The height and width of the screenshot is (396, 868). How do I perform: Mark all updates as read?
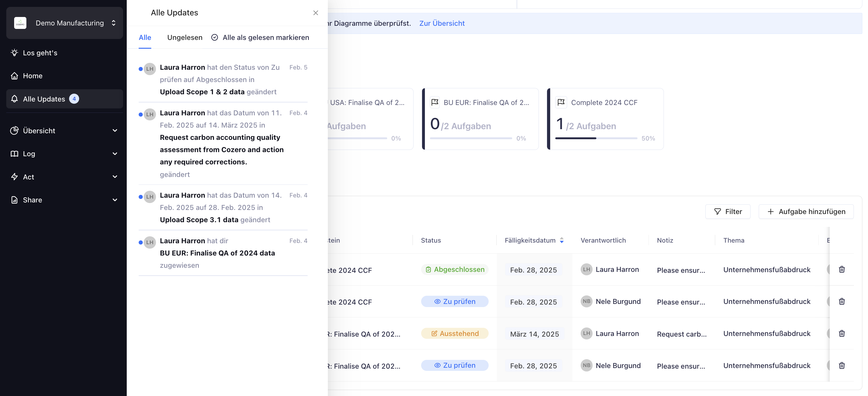point(260,37)
